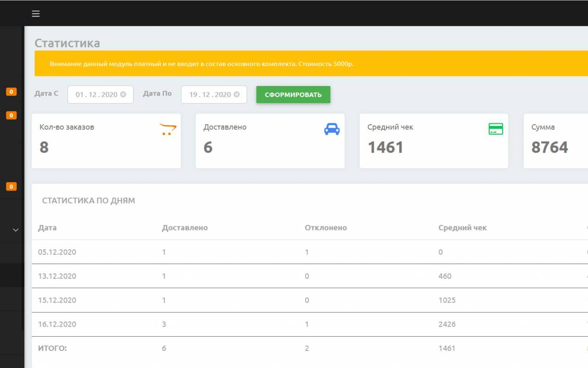Clear the Дата По date with its x icon
This screenshot has width=588, height=368.
tap(237, 95)
